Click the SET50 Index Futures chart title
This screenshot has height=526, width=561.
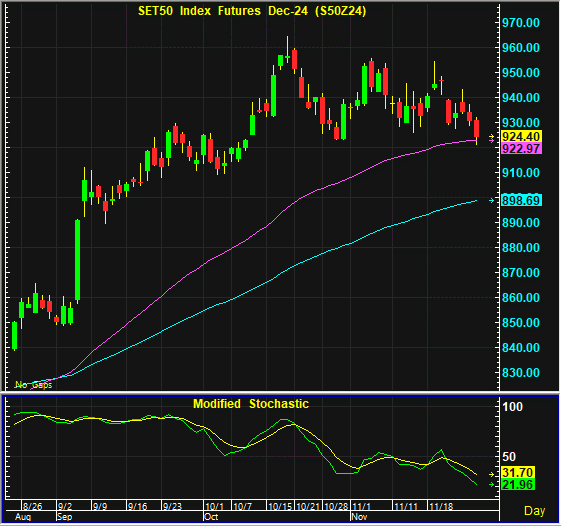252,11
